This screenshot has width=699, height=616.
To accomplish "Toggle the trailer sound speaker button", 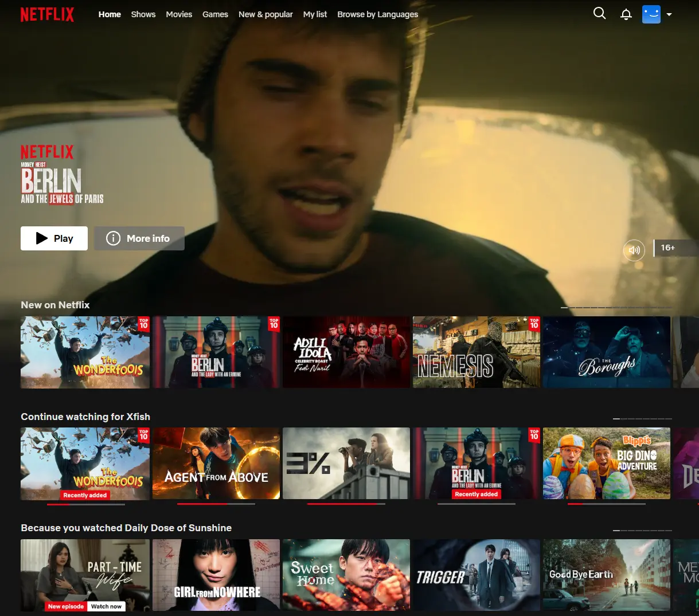I will tap(634, 250).
